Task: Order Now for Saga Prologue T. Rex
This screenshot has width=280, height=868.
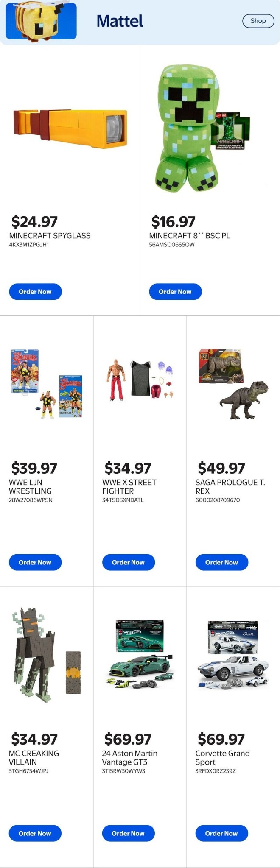Action: click(x=221, y=562)
